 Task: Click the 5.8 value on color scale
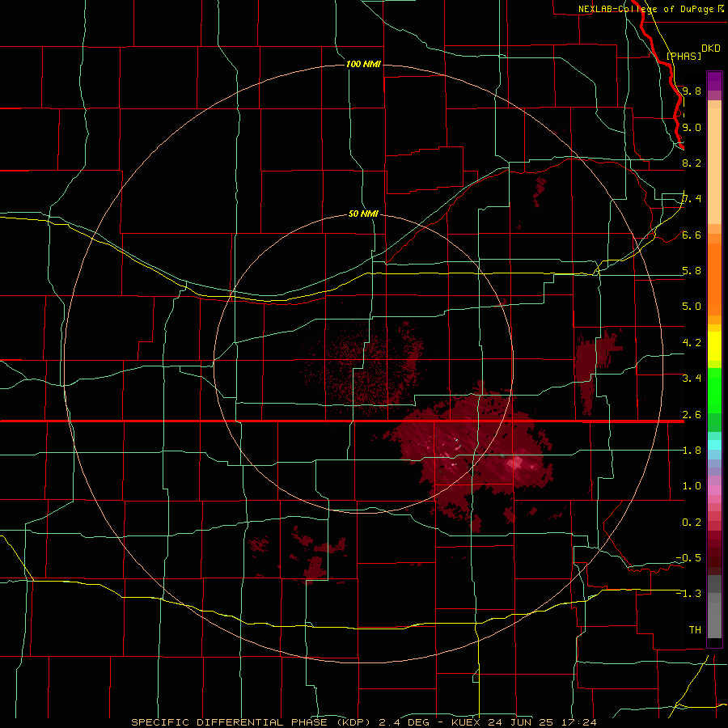tap(692, 271)
